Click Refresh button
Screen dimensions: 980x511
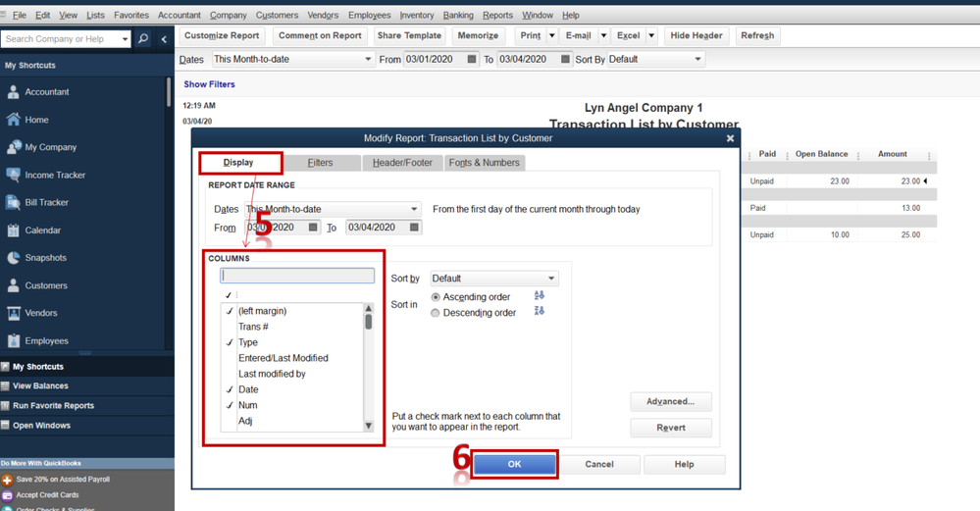[757, 35]
